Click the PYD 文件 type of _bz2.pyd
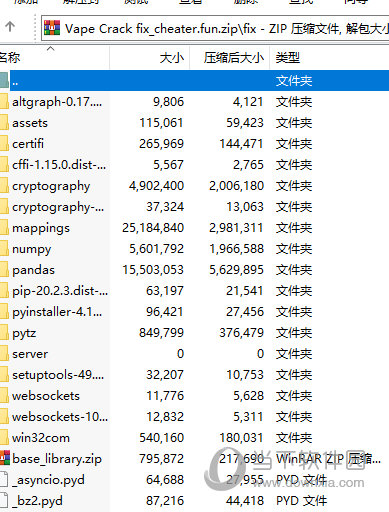 [302, 501]
